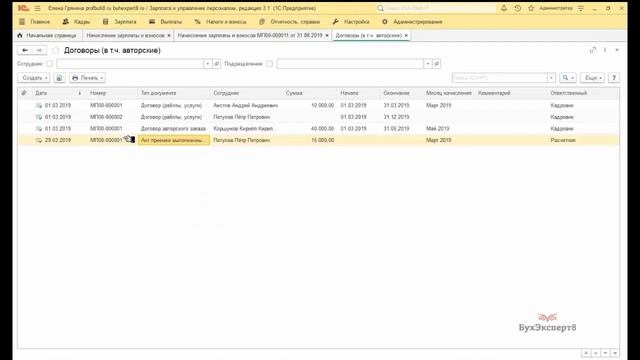
Task: Select row with Аистов Андрей Андреевич
Action: point(318,105)
